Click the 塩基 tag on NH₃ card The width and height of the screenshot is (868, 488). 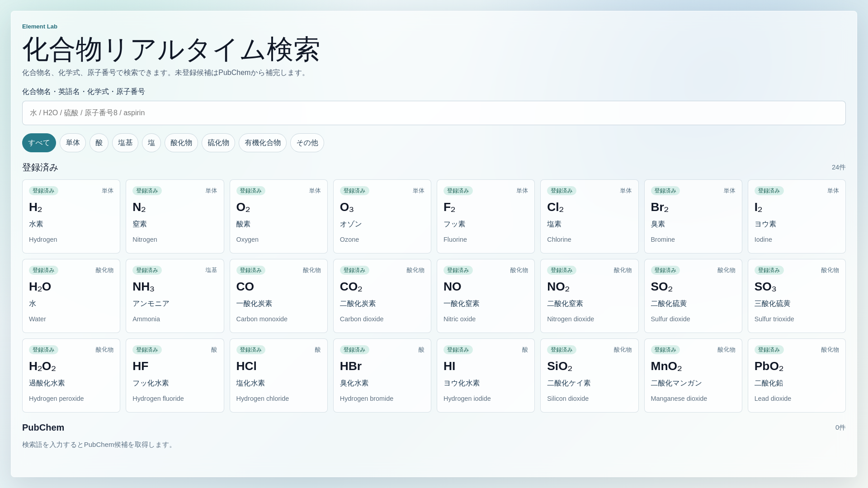coord(211,270)
